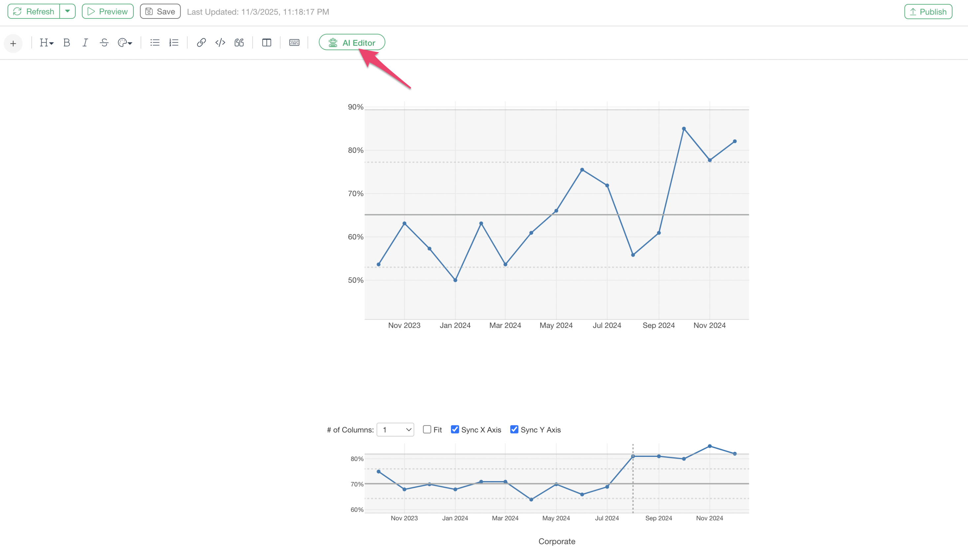The height and width of the screenshot is (560, 968).
Task: Click the keyboard icon in toolbar
Action: point(294,43)
